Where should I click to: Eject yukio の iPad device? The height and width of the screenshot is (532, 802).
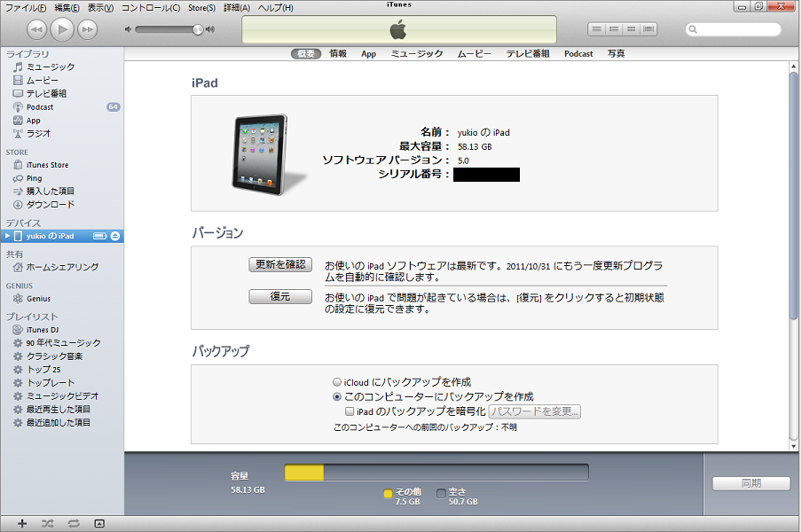tap(115, 236)
